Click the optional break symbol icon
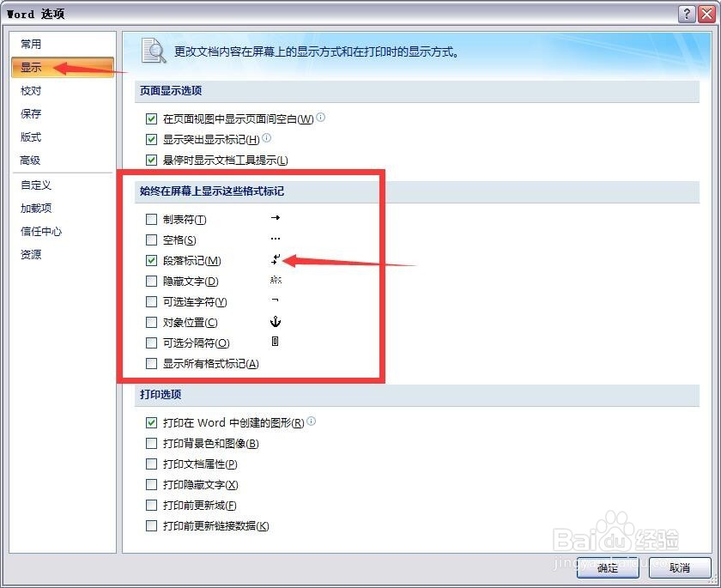Screen dimensions: 721x588 pos(275,341)
